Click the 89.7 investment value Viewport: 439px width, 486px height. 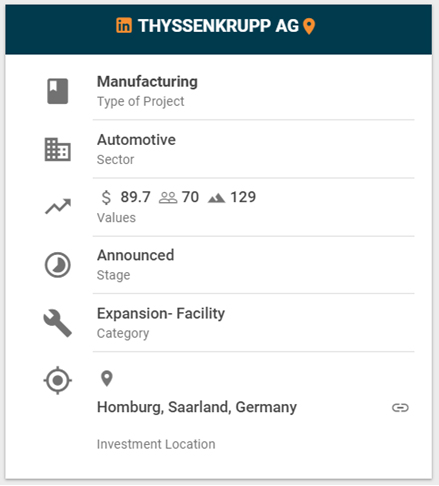[136, 197]
